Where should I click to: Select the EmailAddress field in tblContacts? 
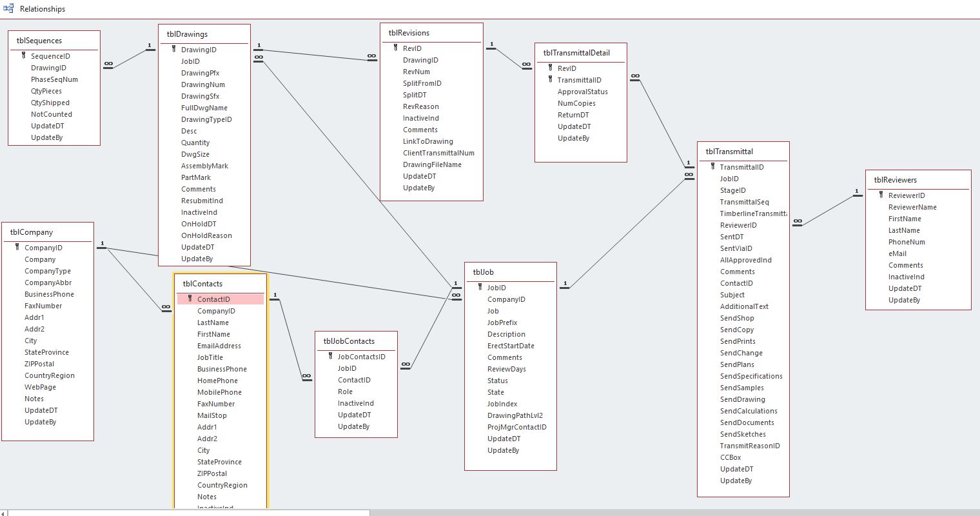[x=219, y=346]
